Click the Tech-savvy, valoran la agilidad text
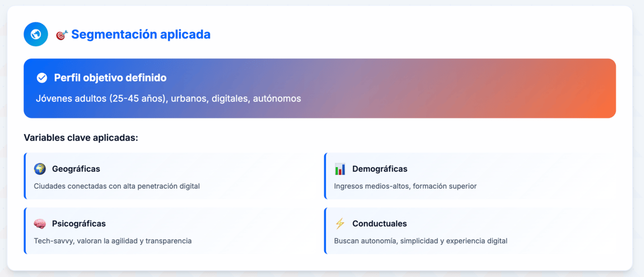The image size is (644, 277). (113, 241)
